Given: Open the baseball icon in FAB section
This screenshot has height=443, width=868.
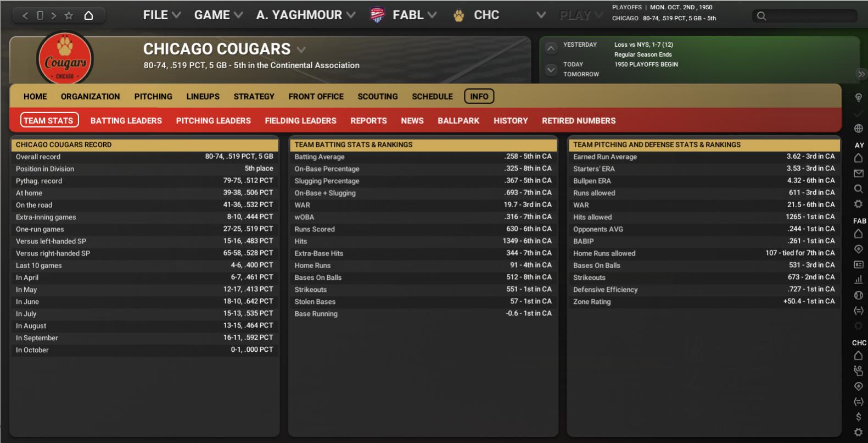Looking at the screenshot, I should [x=859, y=295].
